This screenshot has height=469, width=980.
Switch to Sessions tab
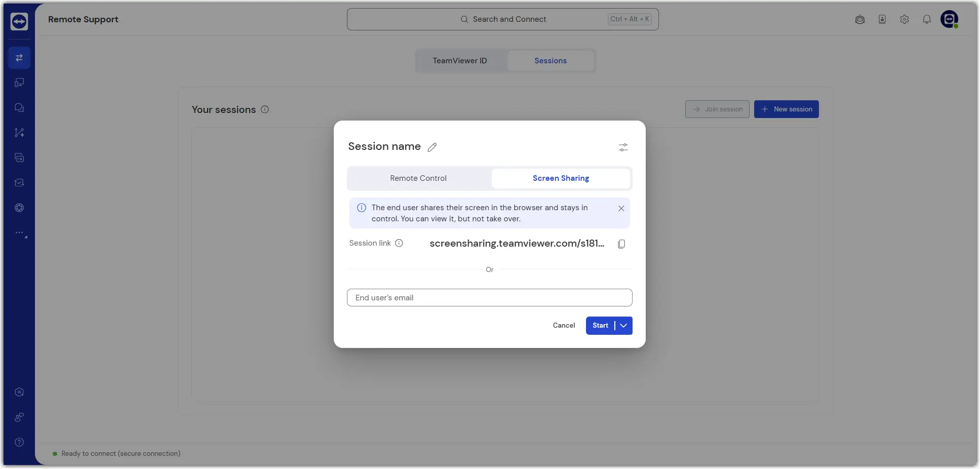click(551, 61)
